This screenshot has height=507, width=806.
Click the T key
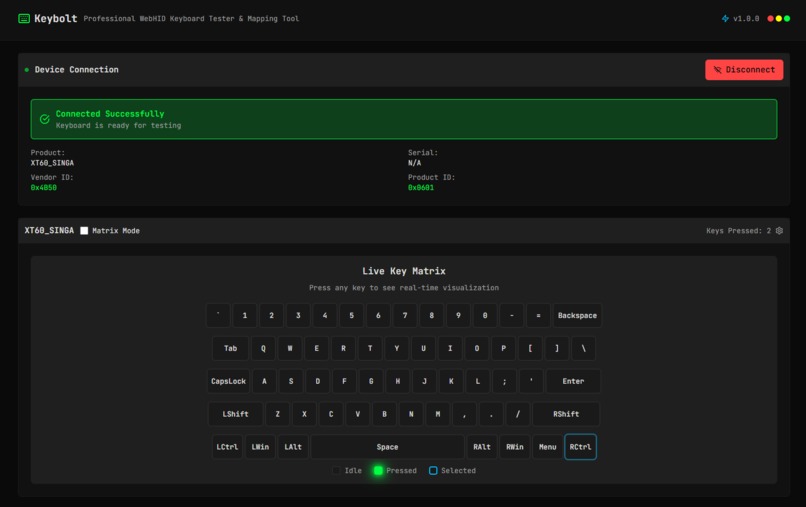[370, 348]
